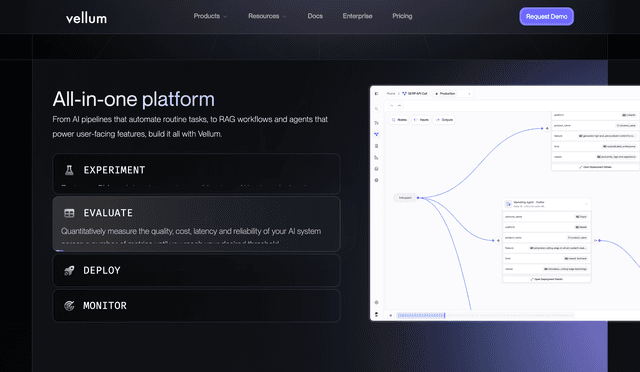Screen dimensions: 640x372
Task: Click the vellum logo
Action: click(86, 18)
